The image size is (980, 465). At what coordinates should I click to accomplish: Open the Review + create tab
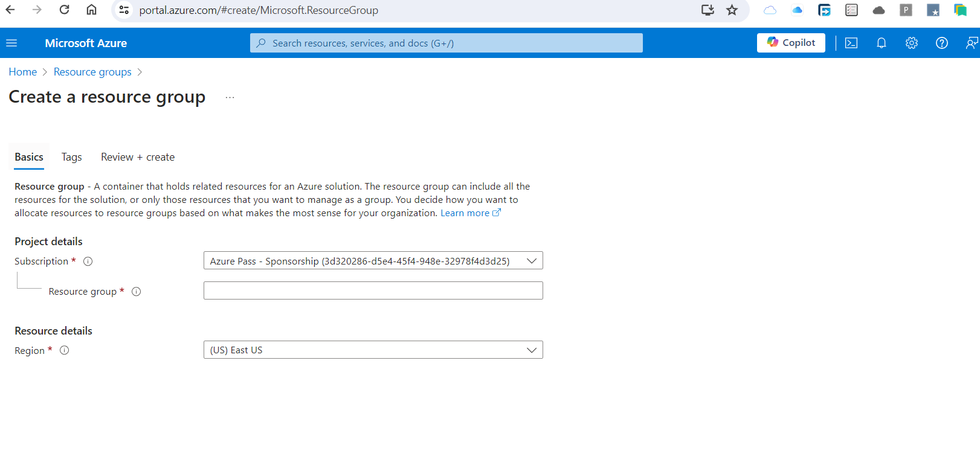point(138,157)
